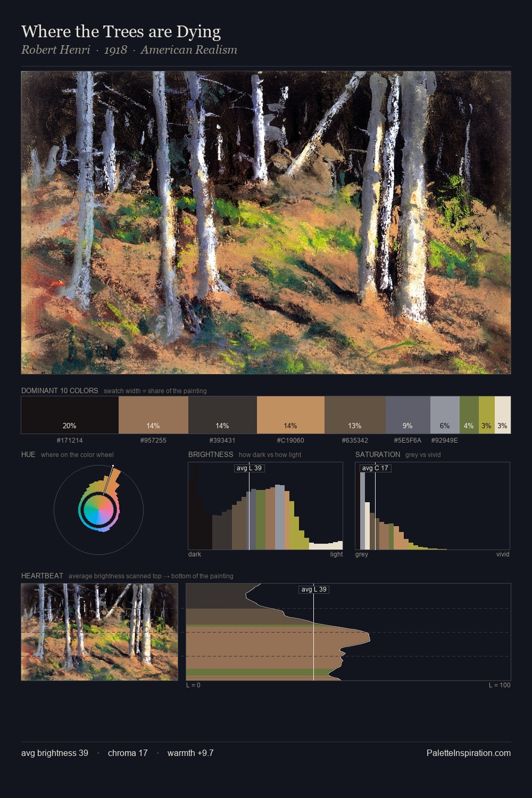The image size is (532, 798).
Task: Click the 'dark' brightness axis label
Action: tap(195, 554)
